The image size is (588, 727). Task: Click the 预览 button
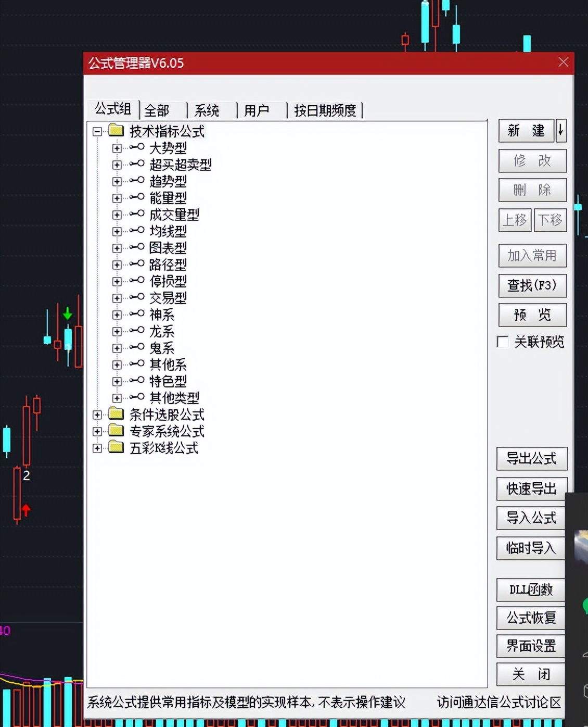(x=532, y=315)
